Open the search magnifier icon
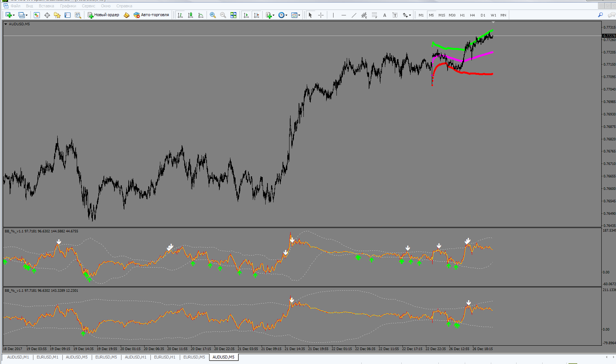The height and width of the screenshot is (364, 616). pos(600,15)
